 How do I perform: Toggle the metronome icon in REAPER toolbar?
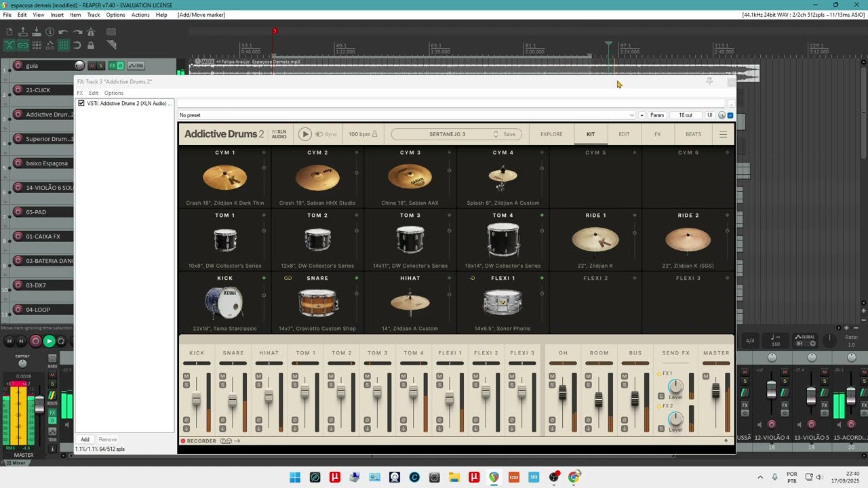click(x=91, y=32)
